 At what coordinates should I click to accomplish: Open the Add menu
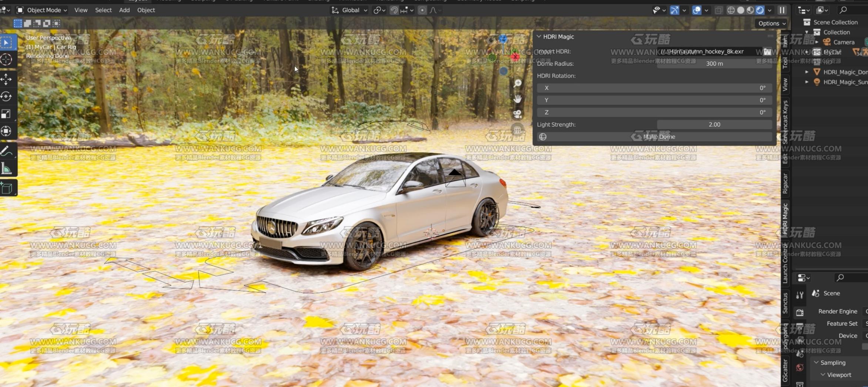124,10
